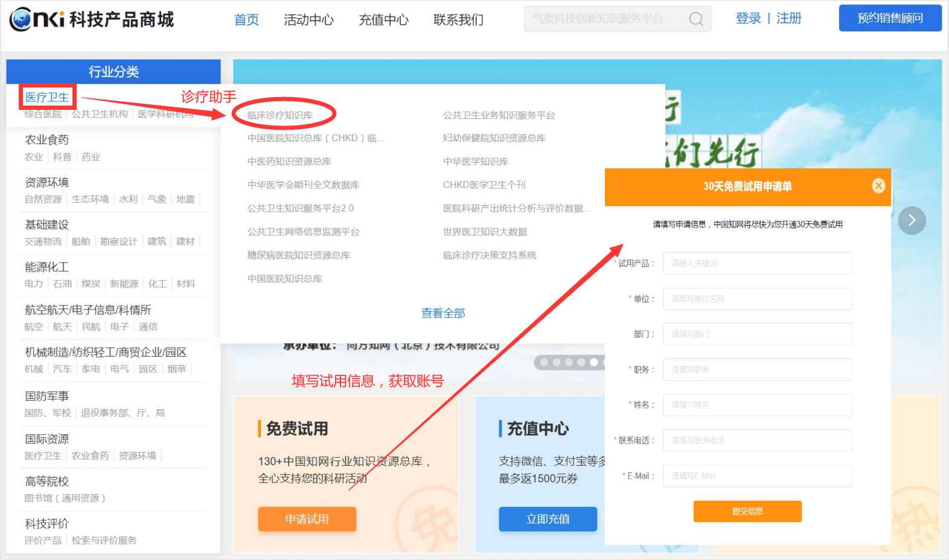Screen dimensions: 949x560
Task: Click 图书馆（通用资源） under 高等院校
Action: (x=65, y=498)
